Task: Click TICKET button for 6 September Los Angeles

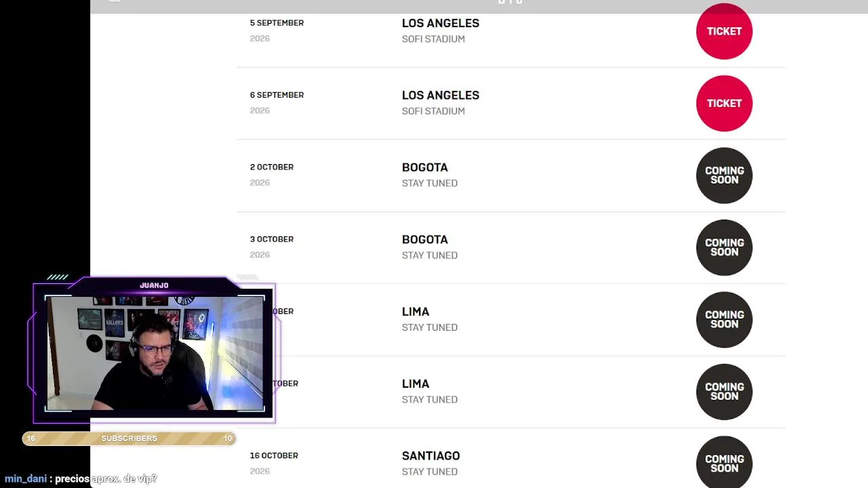Action: (x=724, y=103)
